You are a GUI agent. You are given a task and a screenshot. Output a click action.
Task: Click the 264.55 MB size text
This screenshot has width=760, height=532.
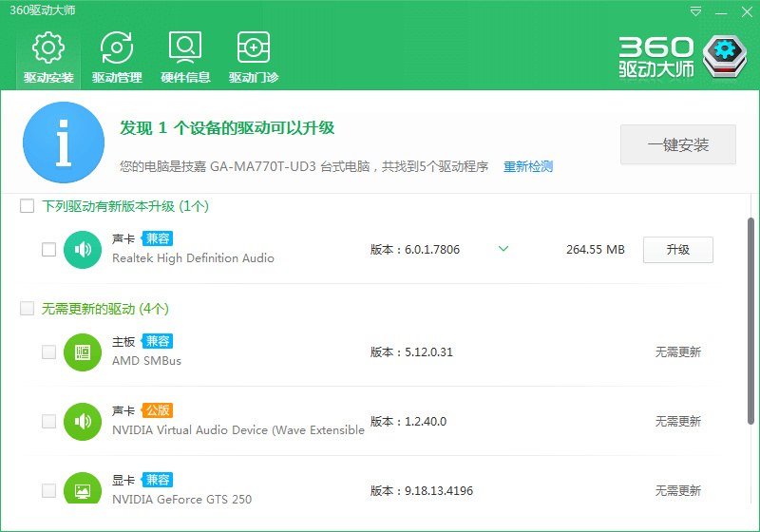[x=596, y=250]
